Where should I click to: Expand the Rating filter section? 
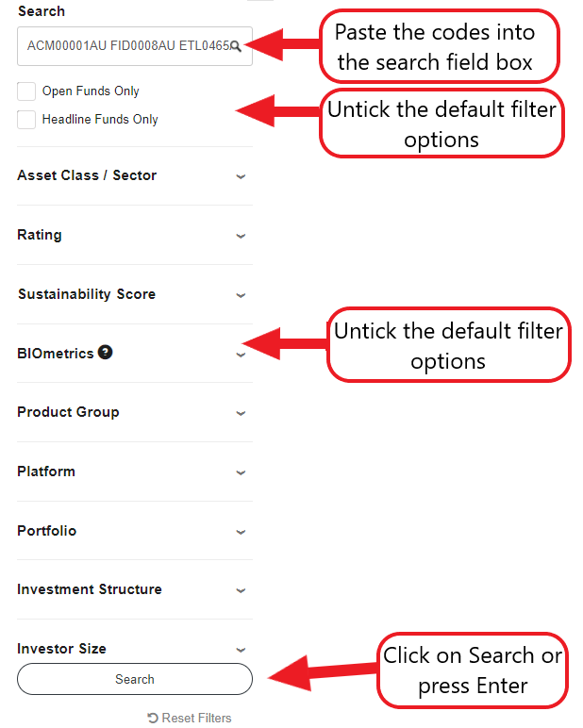click(241, 236)
